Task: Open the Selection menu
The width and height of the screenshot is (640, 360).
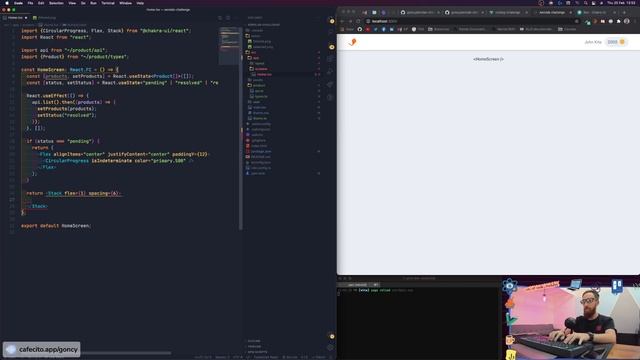Action: [x=56, y=3]
